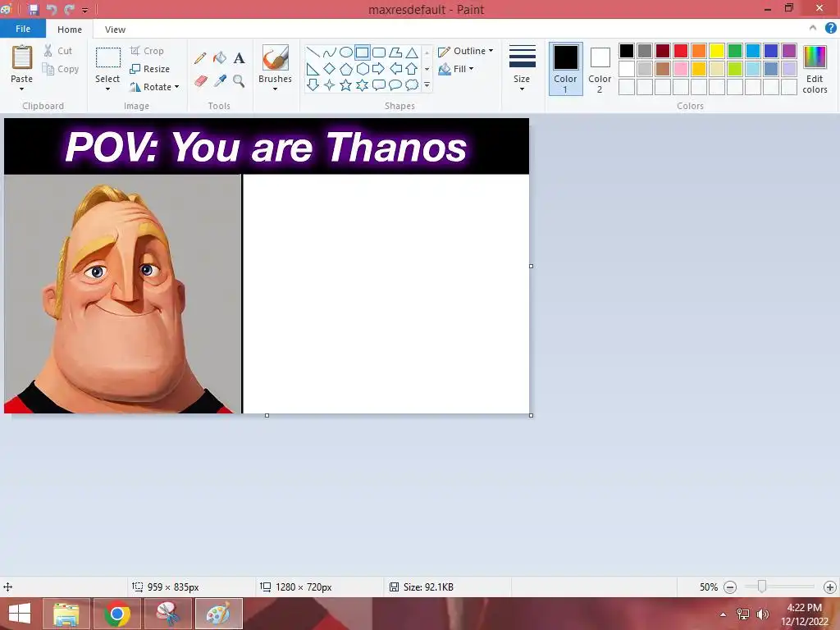The height and width of the screenshot is (630, 840).
Task: Expand the Select dropdown arrow
Action: pyautogui.click(x=107, y=89)
